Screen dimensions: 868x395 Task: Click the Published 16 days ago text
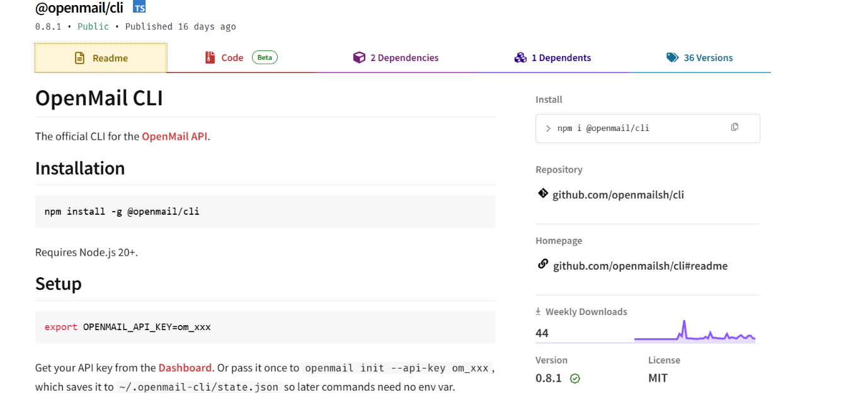(x=181, y=26)
